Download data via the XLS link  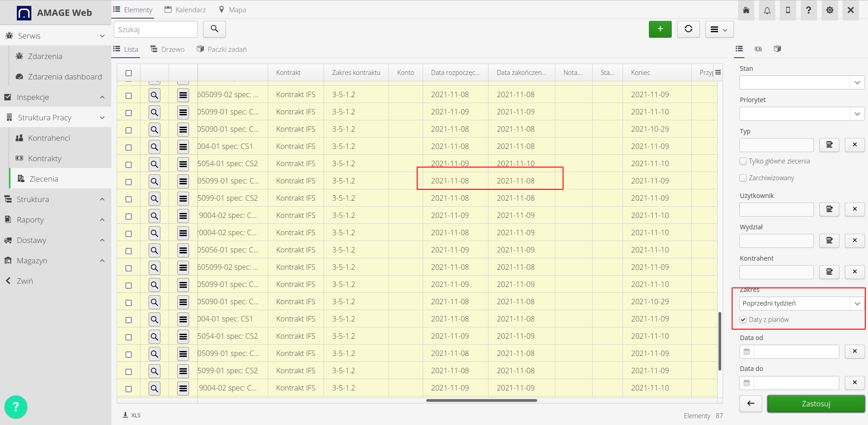(131, 415)
